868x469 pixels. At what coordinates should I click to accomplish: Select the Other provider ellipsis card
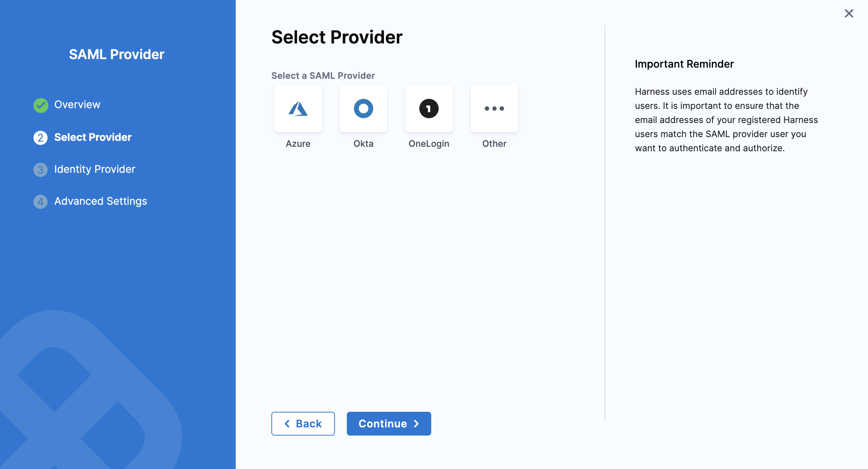494,109
